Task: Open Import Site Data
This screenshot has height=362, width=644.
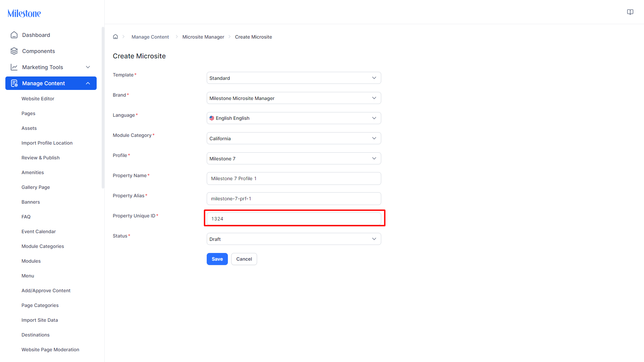Action: 40,320
